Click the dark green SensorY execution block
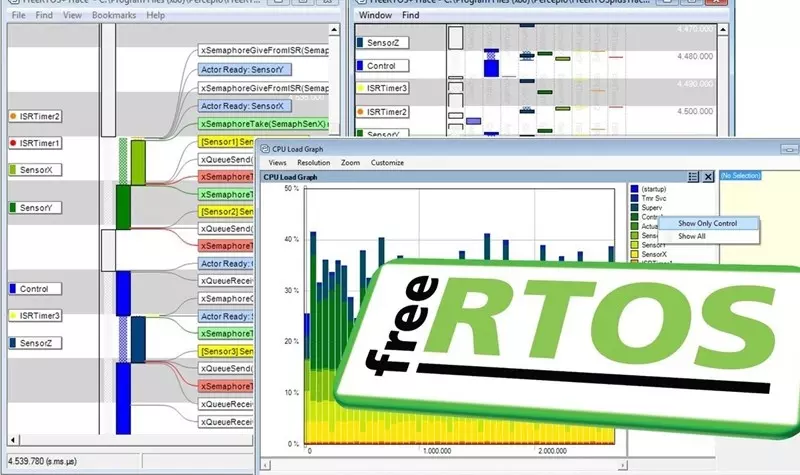800x475 pixels. (x=123, y=207)
